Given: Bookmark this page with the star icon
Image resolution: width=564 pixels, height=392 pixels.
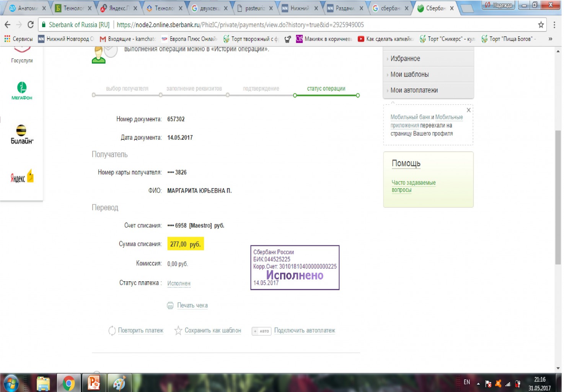Looking at the screenshot, I should click(541, 25).
